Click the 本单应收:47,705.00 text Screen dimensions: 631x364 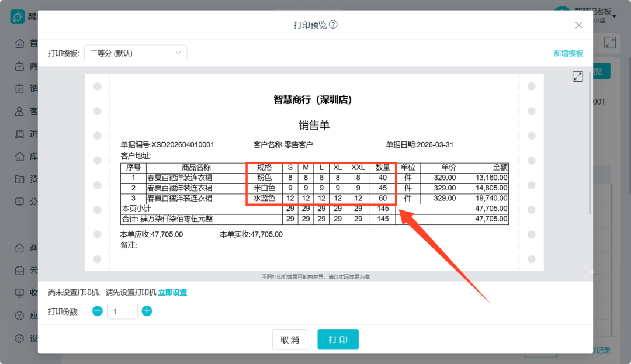point(152,234)
